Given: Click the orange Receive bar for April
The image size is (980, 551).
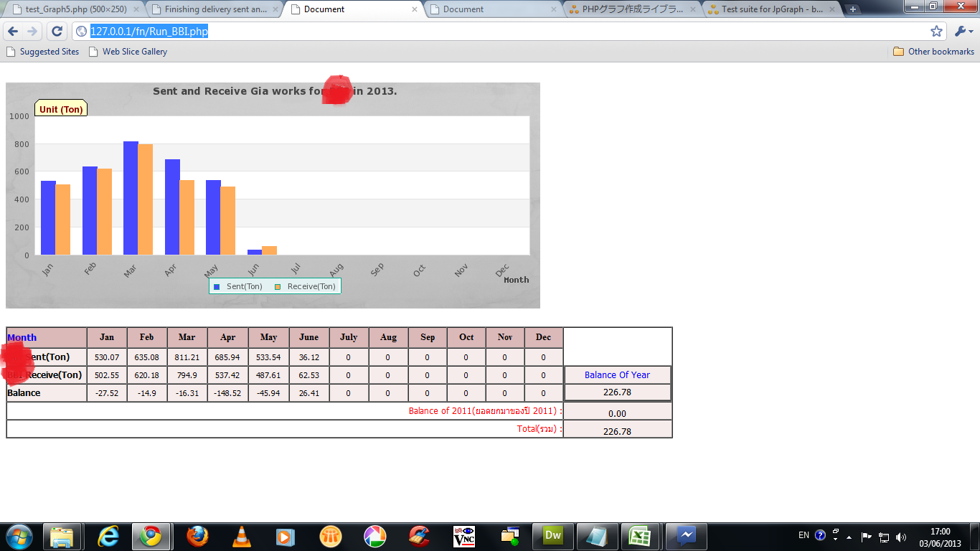Looking at the screenshot, I should pos(187,217).
